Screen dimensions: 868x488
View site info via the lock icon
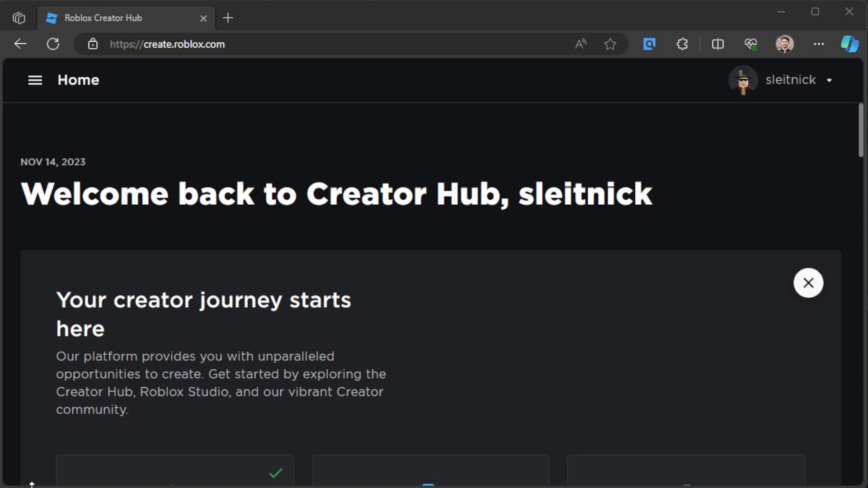[93, 44]
